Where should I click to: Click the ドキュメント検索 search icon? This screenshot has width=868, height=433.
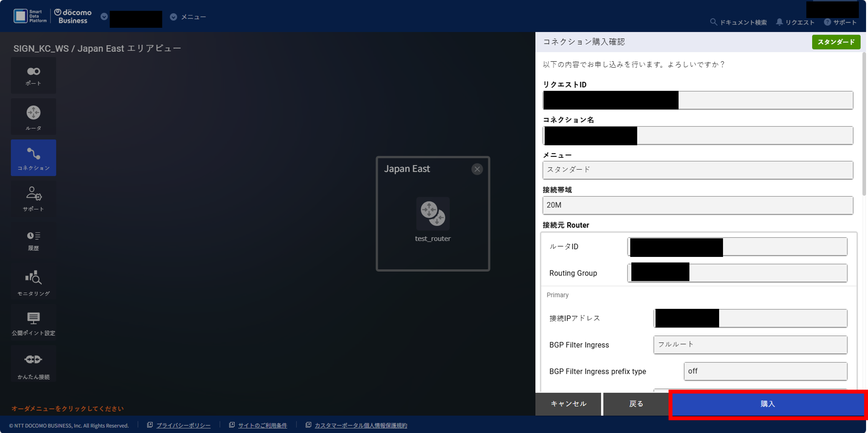point(713,22)
